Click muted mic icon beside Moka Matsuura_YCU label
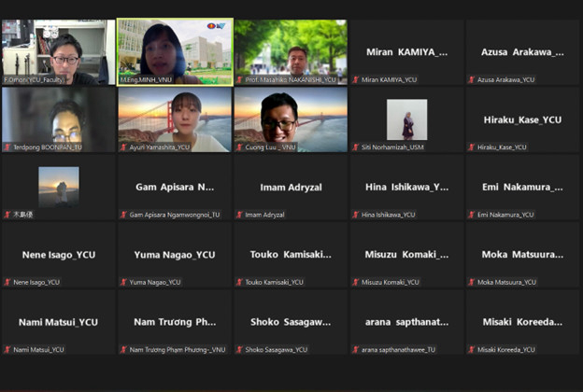Screen dimensions: 583x392 point(472,283)
